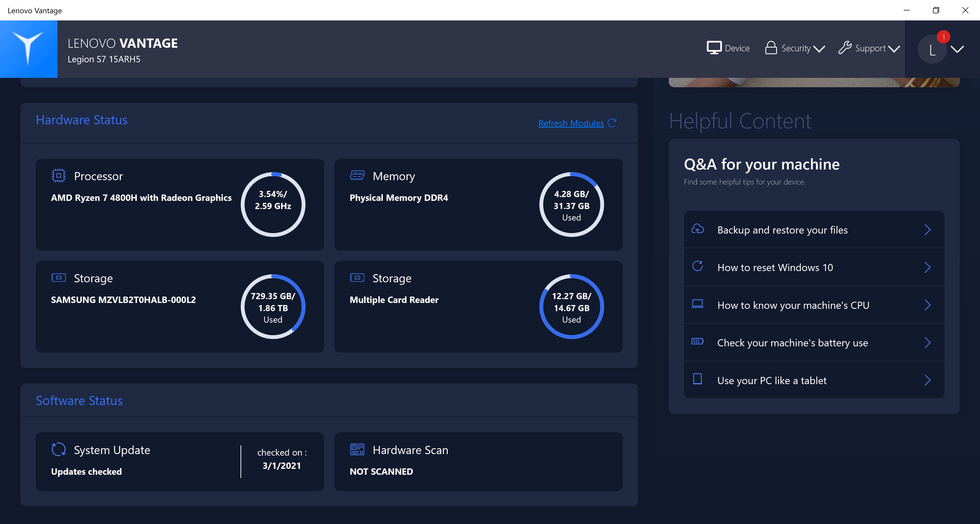Open the Security menu
The width and height of the screenshot is (980, 524).
795,48
